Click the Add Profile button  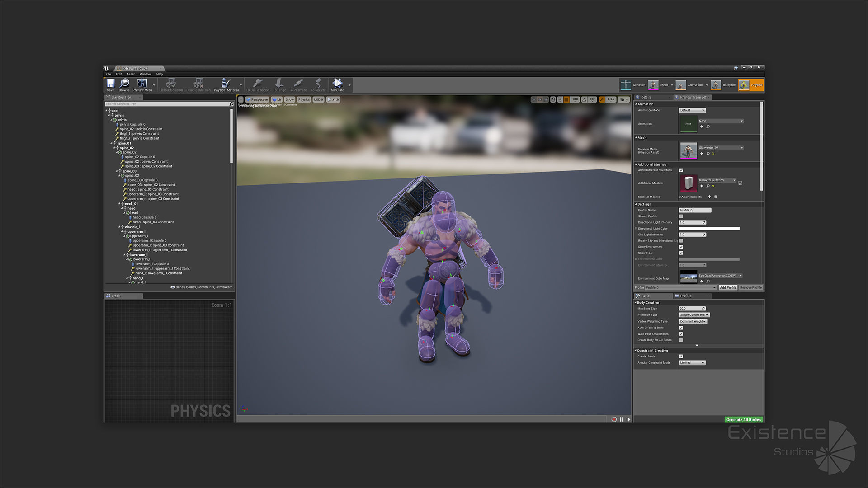728,288
